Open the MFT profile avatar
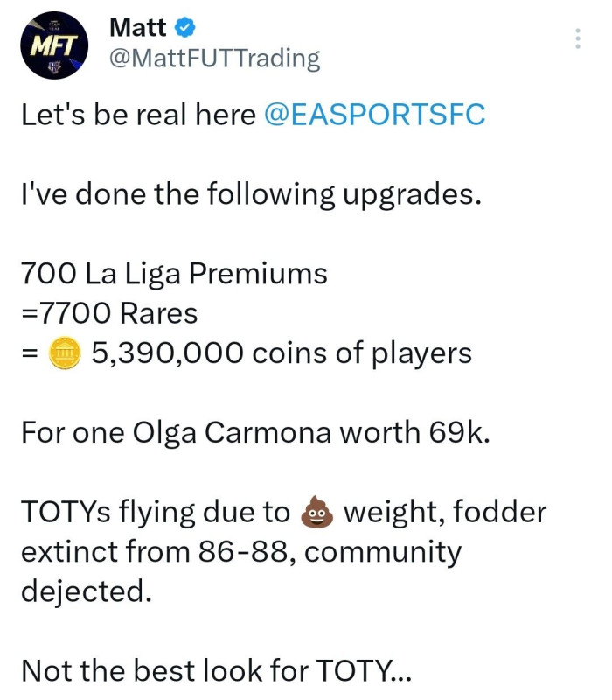Viewport: 612px width, 700px height. (x=54, y=45)
